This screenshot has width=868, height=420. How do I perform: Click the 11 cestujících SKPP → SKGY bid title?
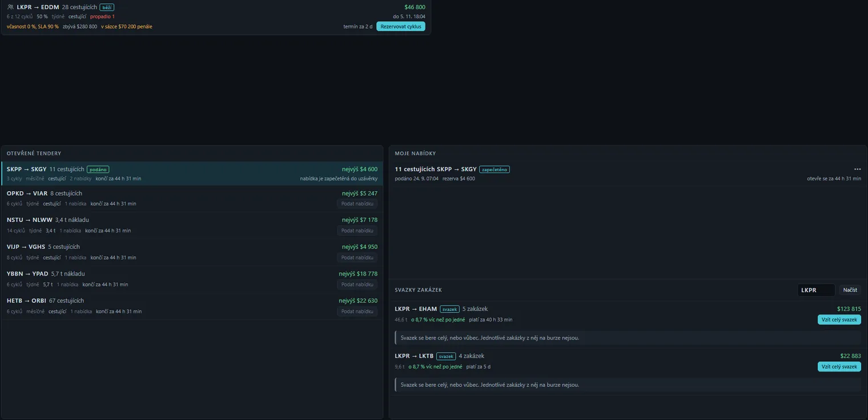(436, 169)
